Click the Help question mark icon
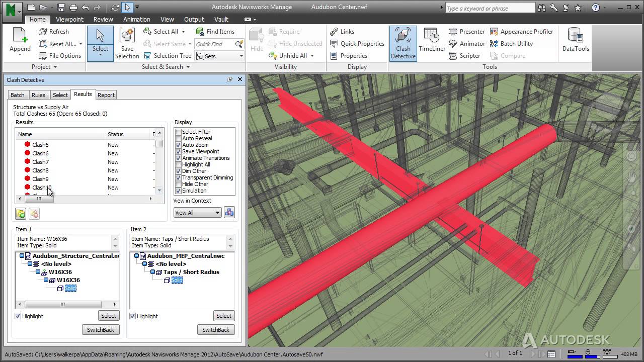 pyautogui.click(x=596, y=8)
